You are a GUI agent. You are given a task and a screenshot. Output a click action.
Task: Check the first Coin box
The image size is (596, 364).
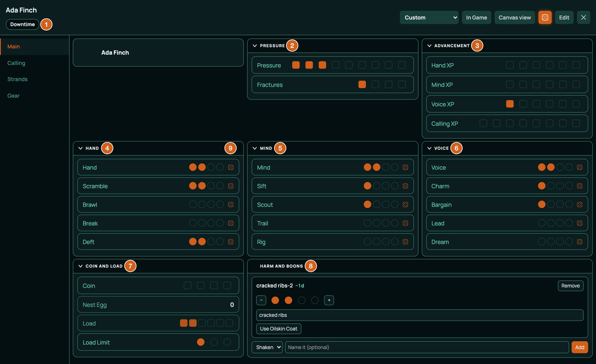(187, 285)
